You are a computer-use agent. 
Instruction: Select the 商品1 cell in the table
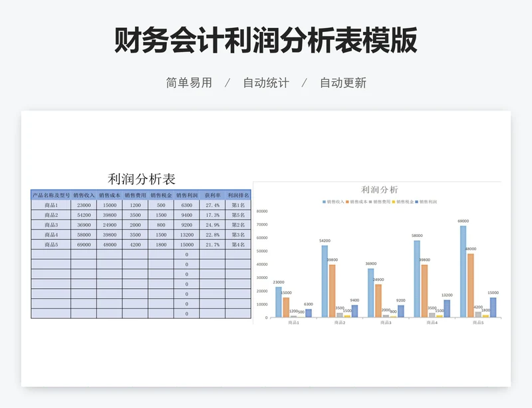51,205
